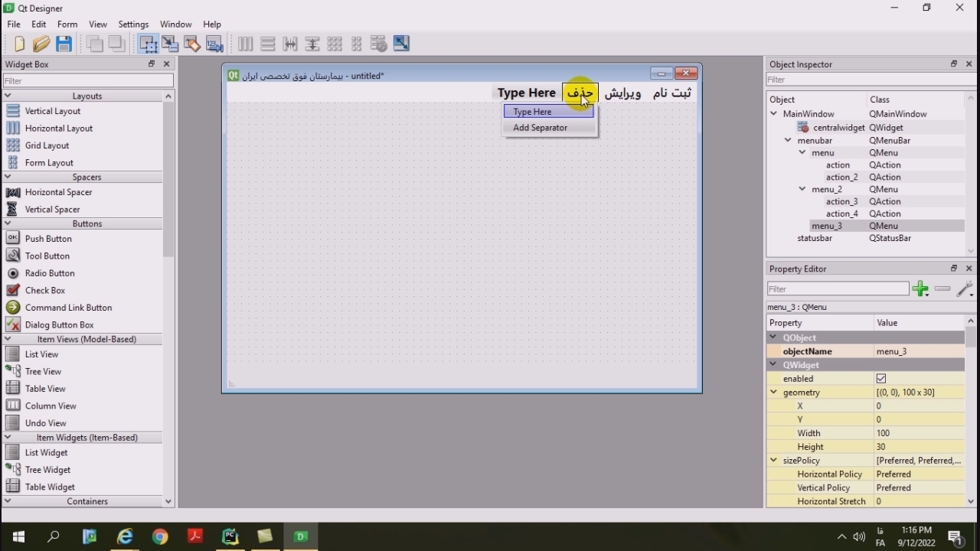The width and height of the screenshot is (980, 551).
Task: Switch to Edit Buddies mode
Action: coord(192,44)
